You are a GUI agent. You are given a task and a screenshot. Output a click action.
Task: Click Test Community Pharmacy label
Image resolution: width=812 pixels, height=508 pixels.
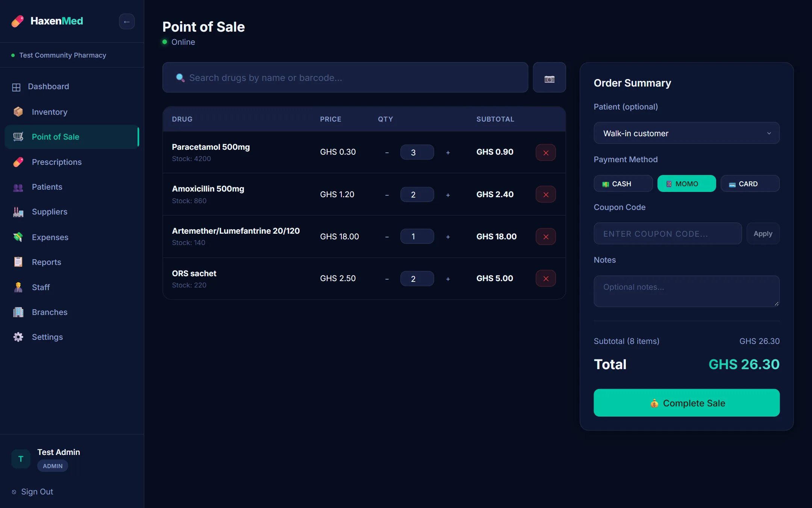[x=63, y=55]
